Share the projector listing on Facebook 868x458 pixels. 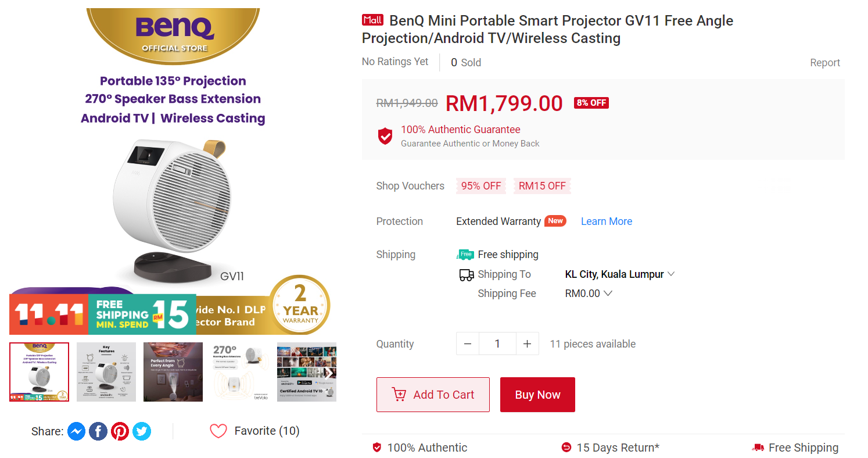(x=98, y=431)
